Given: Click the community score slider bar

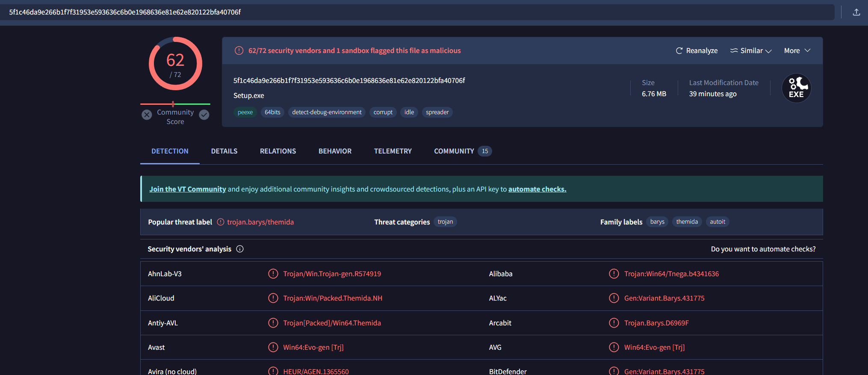Looking at the screenshot, I should (x=175, y=104).
